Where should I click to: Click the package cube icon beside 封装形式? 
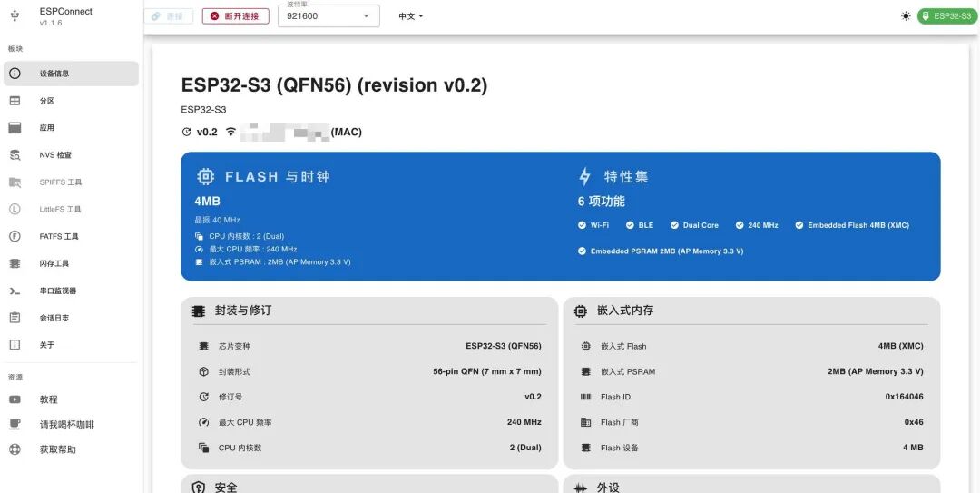(203, 371)
